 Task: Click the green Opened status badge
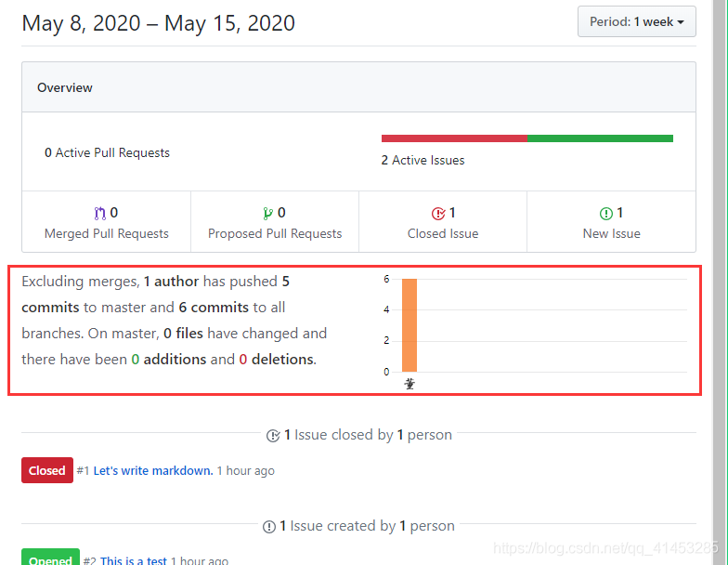(x=50, y=559)
